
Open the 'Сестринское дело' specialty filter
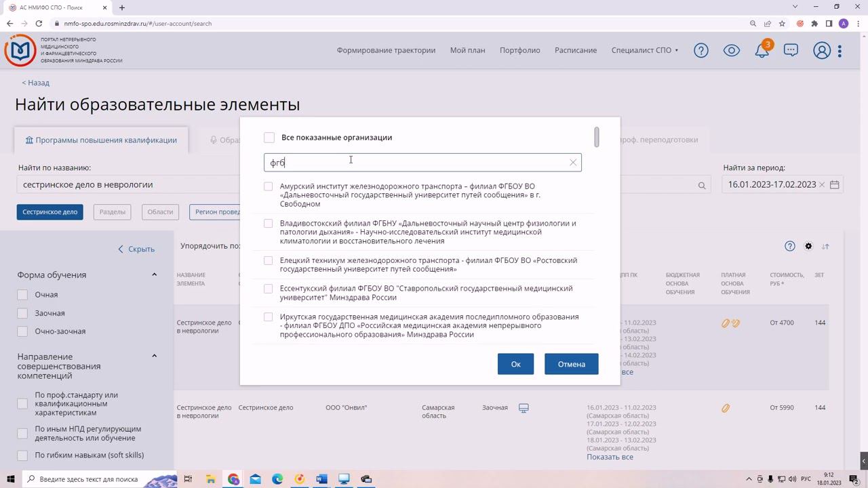[x=50, y=212]
